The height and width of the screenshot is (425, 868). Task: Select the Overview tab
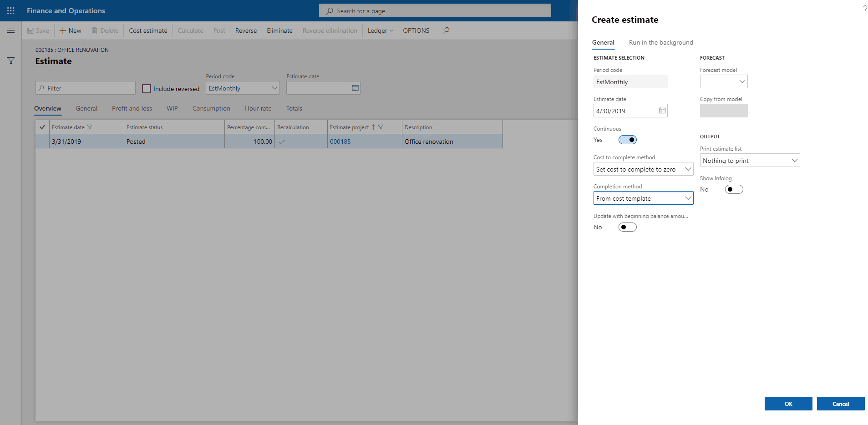[48, 108]
